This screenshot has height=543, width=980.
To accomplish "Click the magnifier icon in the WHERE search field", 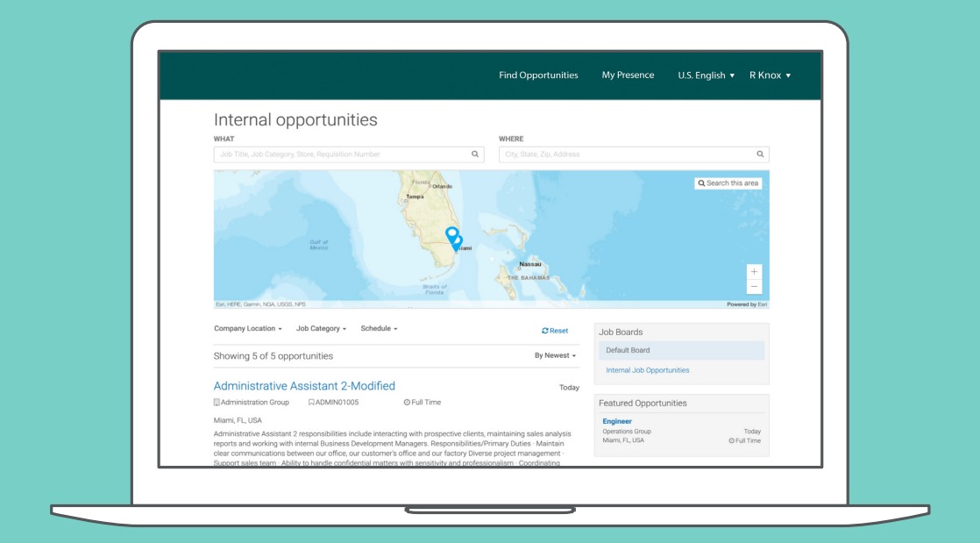I will [760, 154].
